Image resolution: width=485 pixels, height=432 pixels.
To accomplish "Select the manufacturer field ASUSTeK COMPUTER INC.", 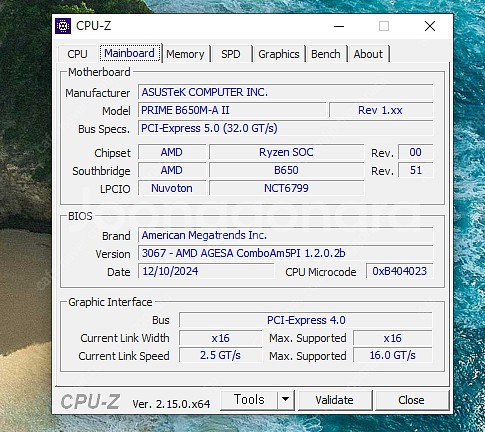I will (x=286, y=92).
